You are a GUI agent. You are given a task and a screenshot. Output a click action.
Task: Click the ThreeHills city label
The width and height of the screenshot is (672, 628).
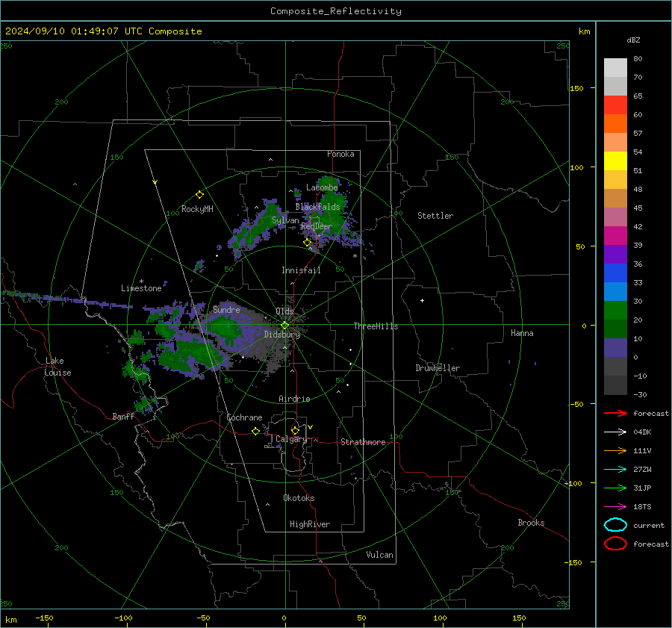(x=376, y=326)
